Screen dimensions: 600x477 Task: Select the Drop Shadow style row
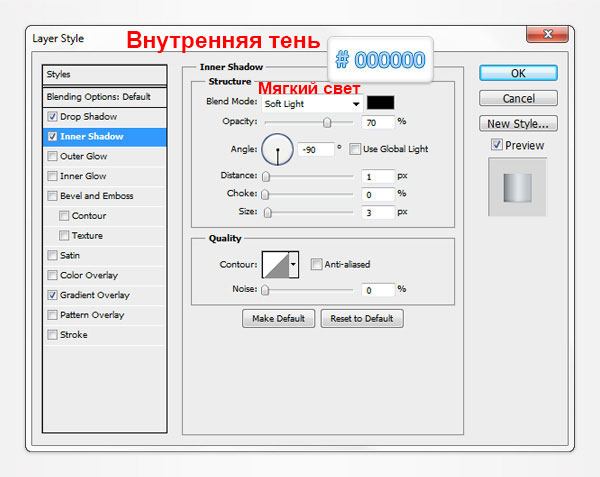105,117
